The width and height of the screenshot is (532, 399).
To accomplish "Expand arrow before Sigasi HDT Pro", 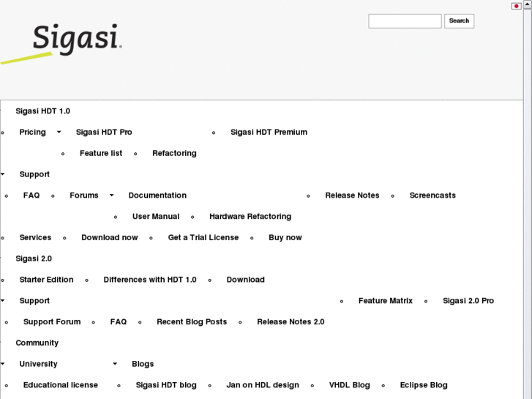I will point(59,132).
